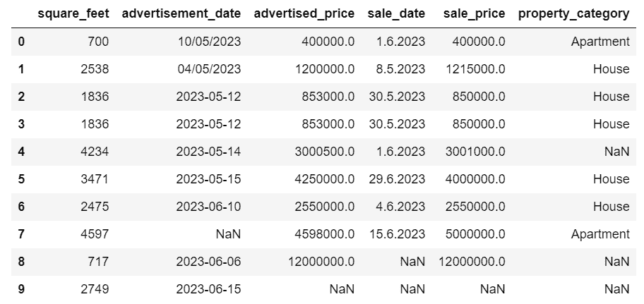Click the square_feet value 2538
Screen dimensions: 644x304
(x=95, y=69)
